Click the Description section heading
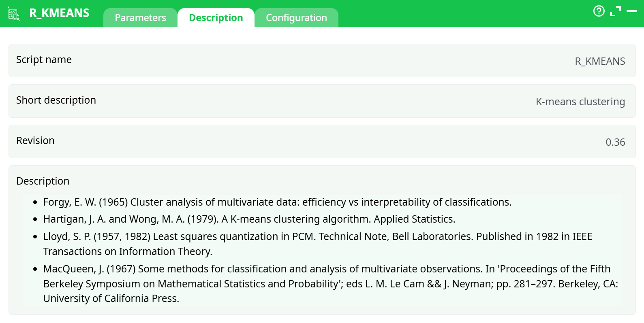Viewport: 644px width, 323px height. [43, 181]
